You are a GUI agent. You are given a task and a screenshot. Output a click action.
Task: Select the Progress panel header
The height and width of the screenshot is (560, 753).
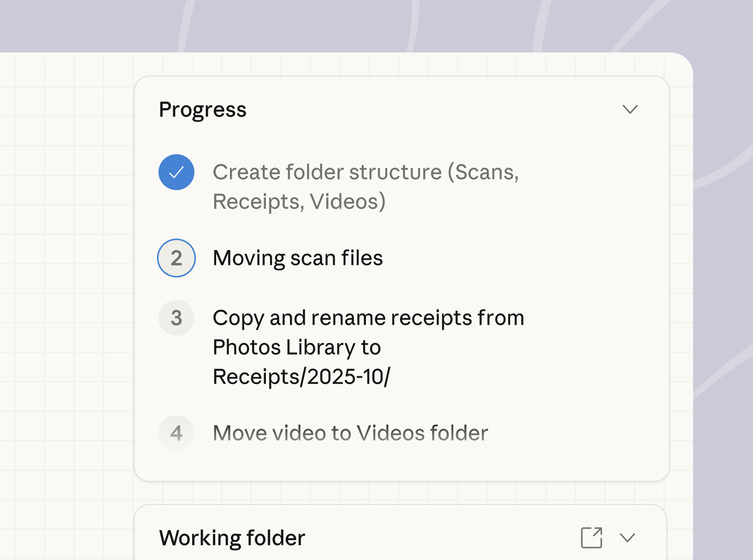point(203,109)
